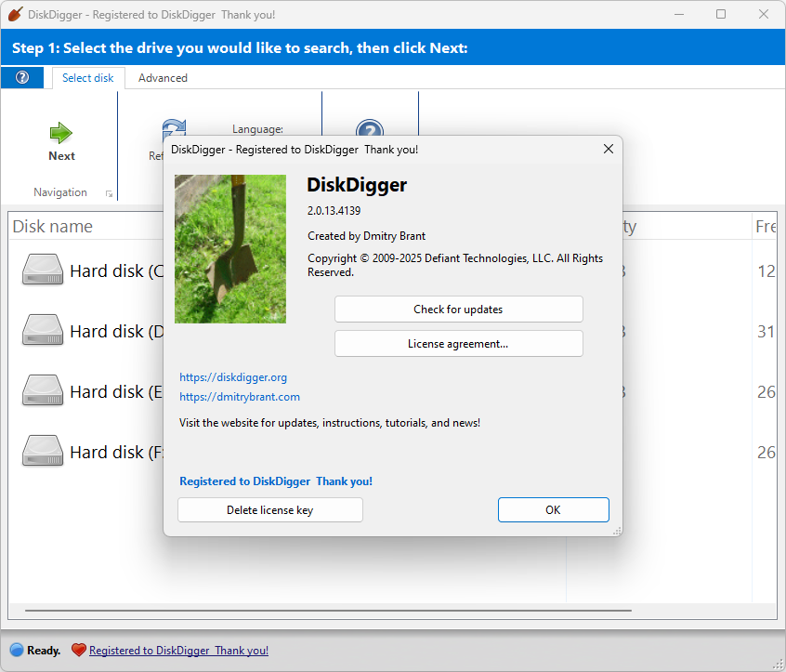The height and width of the screenshot is (672, 786).
Task: Click the bold 'Registered to DiskDigger Thank you!' text
Action: [276, 481]
